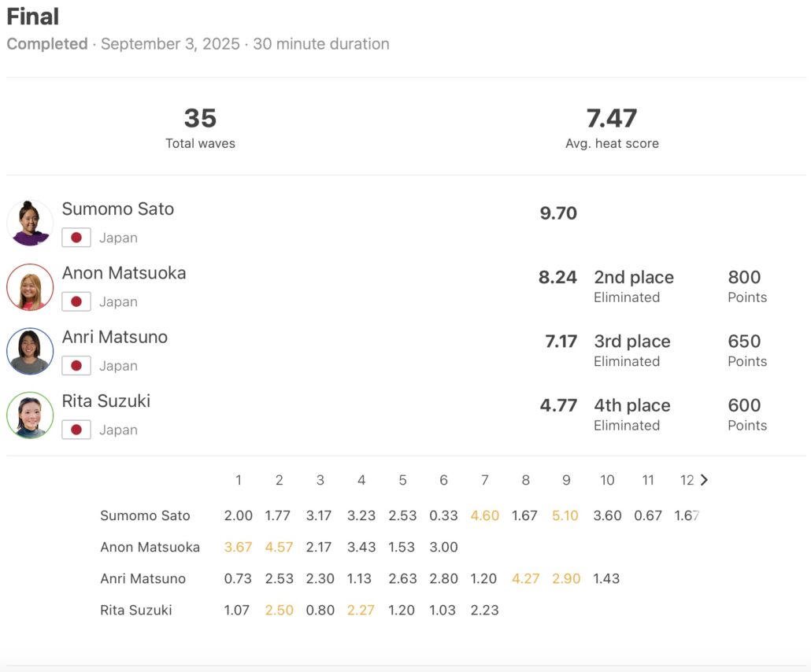Click Anon Matsuoka's avatar photo
The image size is (811, 672).
pos(30,286)
